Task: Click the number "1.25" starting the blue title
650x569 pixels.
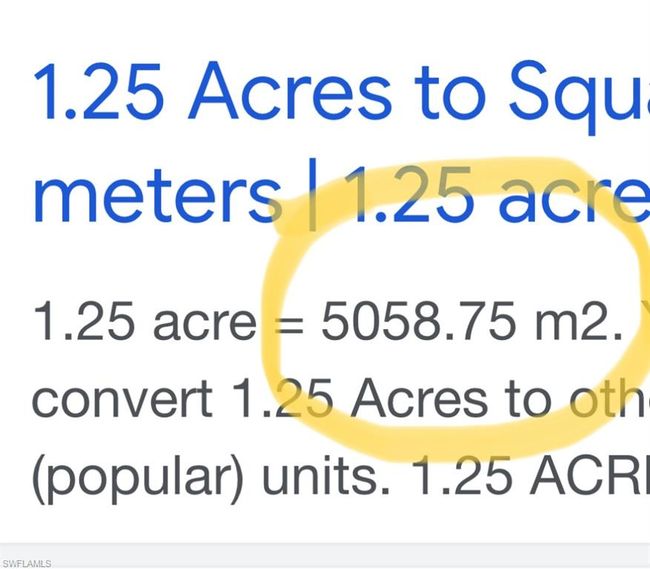Action: click(98, 91)
